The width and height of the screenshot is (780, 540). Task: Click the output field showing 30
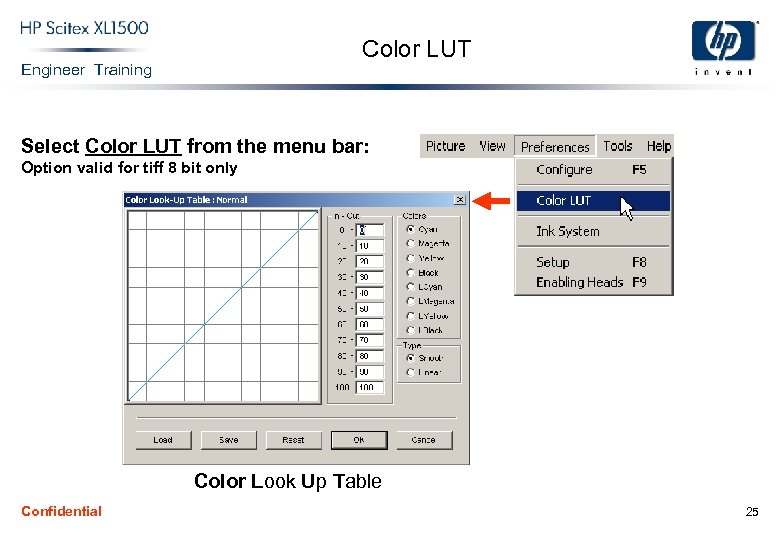click(370, 277)
